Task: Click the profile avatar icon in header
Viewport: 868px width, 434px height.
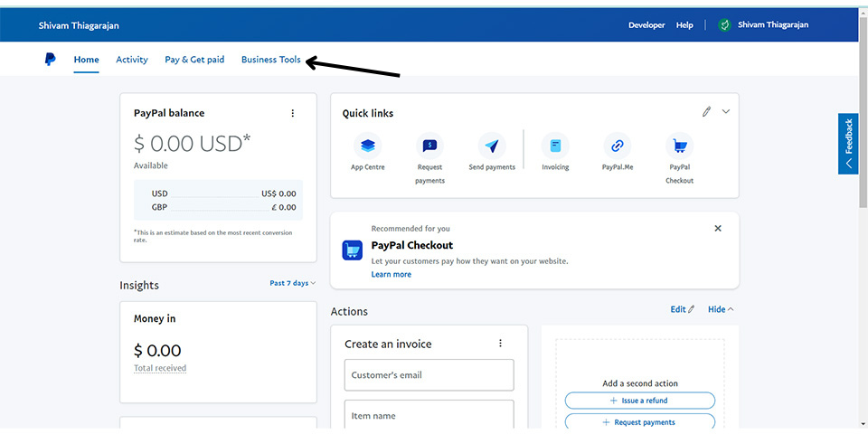Action: click(x=724, y=25)
